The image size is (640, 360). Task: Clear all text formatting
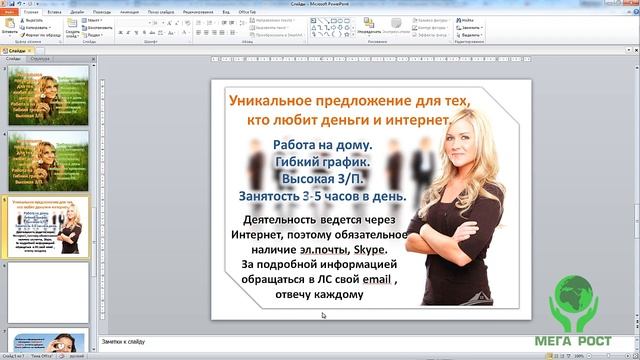[x=187, y=23]
